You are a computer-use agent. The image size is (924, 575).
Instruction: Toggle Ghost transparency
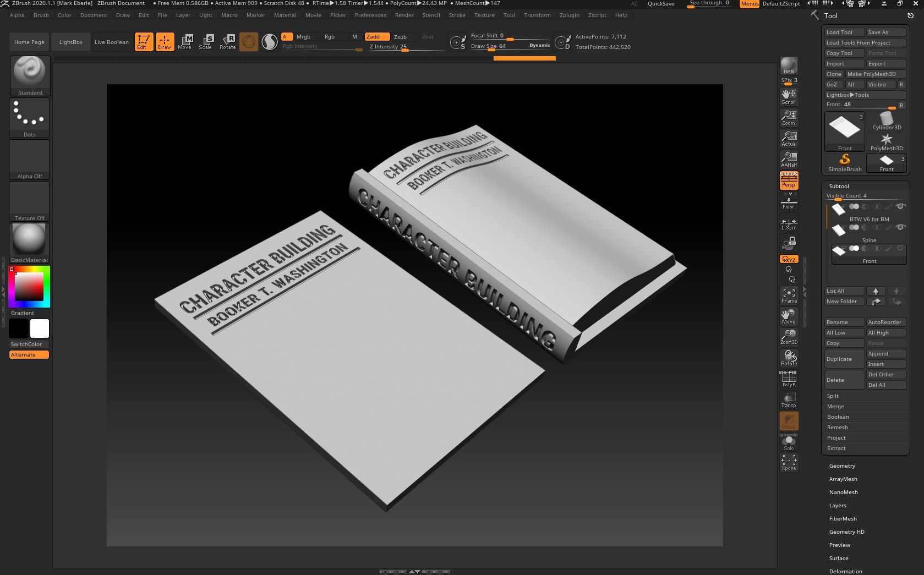(789, 421)
